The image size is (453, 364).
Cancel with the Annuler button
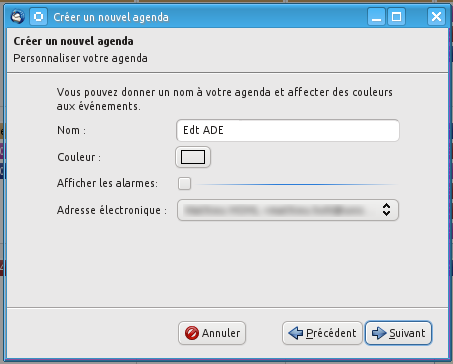point(212,333)
